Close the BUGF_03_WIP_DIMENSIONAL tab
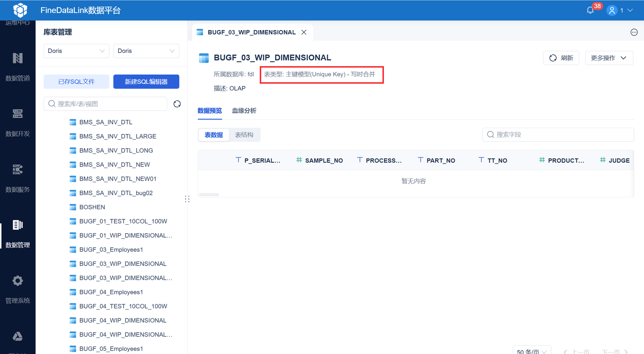 pos(304,32)
